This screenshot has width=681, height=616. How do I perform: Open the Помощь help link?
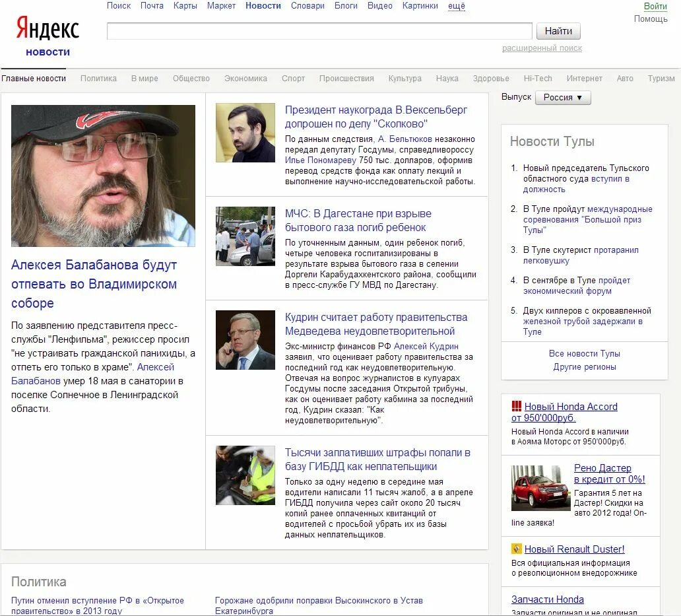tap(651, 18)
